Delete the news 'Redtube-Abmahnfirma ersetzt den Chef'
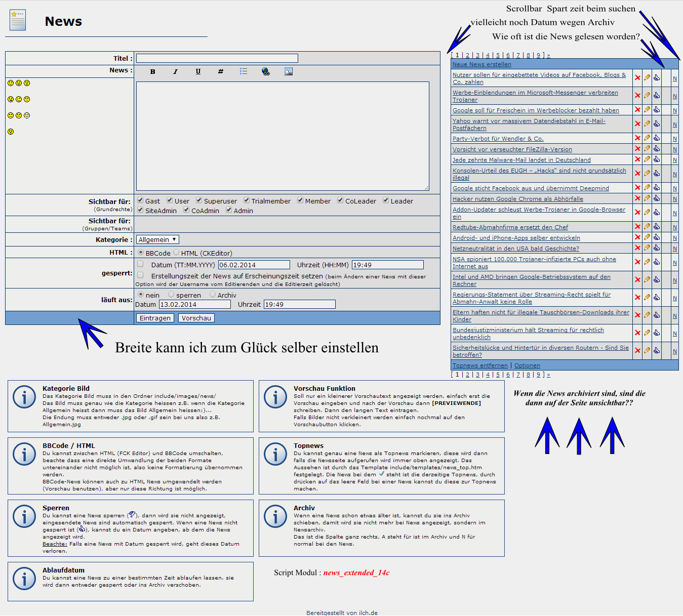 pos(637,227)
